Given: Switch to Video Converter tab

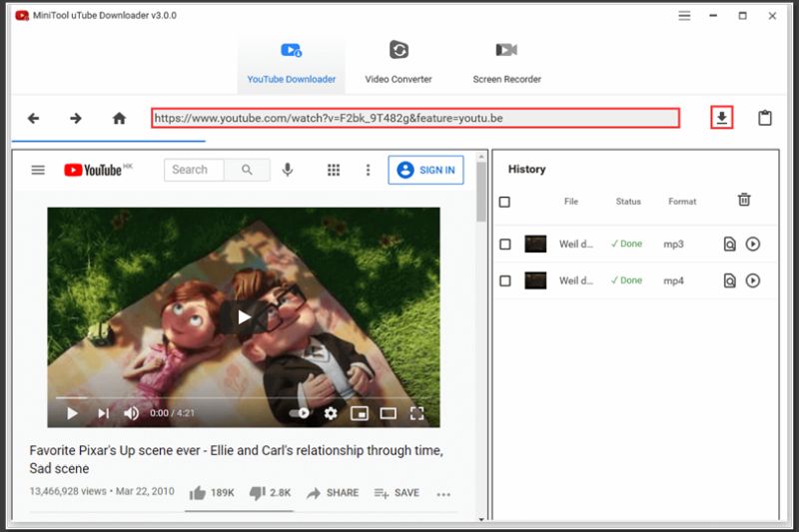Looking at the screenshot, I should coord(399,64).
